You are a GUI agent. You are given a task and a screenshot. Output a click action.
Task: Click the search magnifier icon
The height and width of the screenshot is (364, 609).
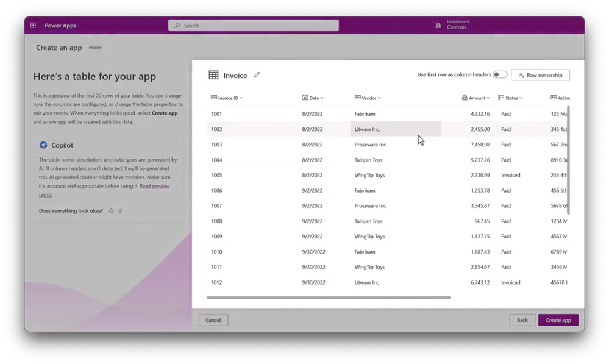pos(177,25)
